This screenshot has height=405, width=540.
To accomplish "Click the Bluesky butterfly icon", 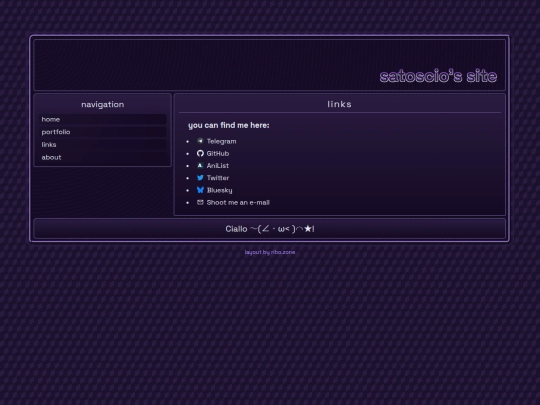I will (x=200, y=190).
